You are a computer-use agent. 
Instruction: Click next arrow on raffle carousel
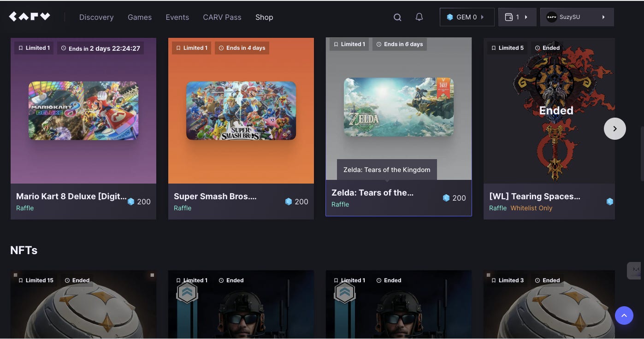tap(615, 129)
